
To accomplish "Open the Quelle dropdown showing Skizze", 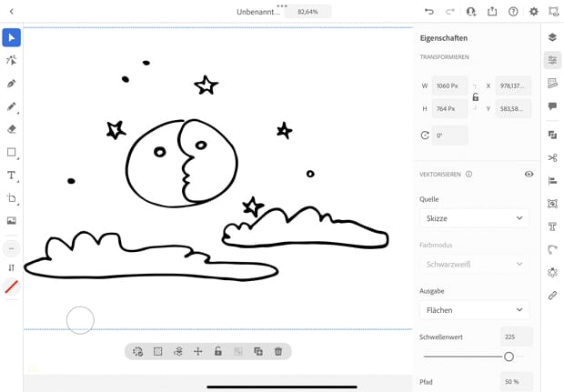I will coord(474,218).
